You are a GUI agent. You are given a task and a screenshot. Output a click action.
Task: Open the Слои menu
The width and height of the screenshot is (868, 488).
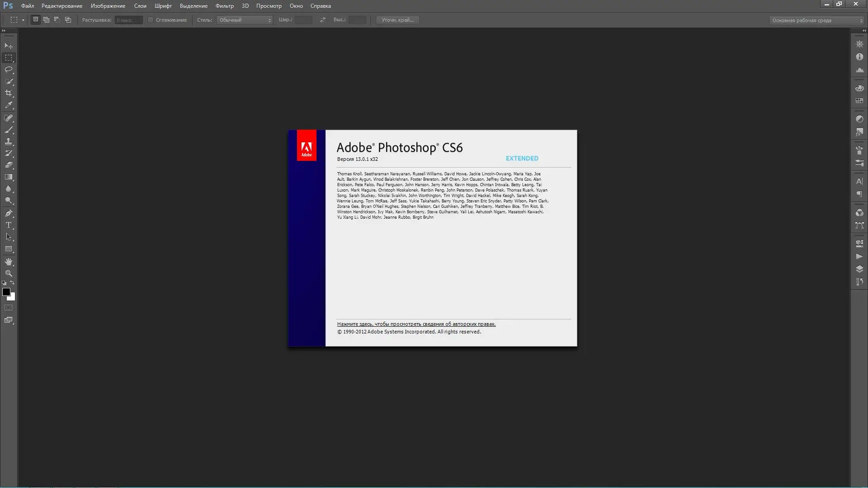pos(140,6)
